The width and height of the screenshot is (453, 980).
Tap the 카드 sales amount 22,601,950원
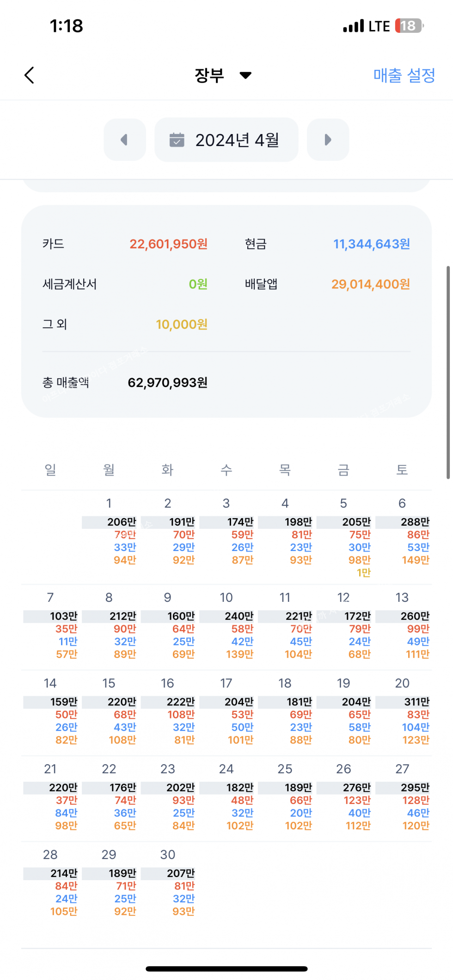point(168,244)
